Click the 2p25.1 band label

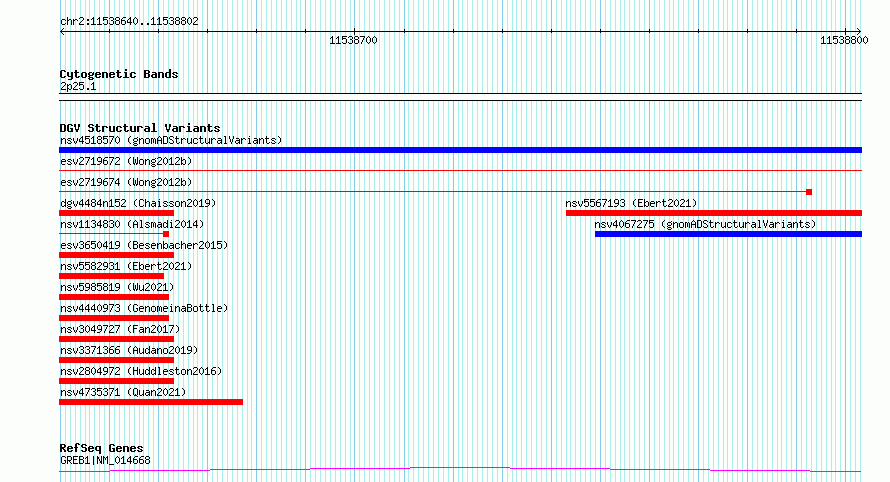(x=78, y=86)
